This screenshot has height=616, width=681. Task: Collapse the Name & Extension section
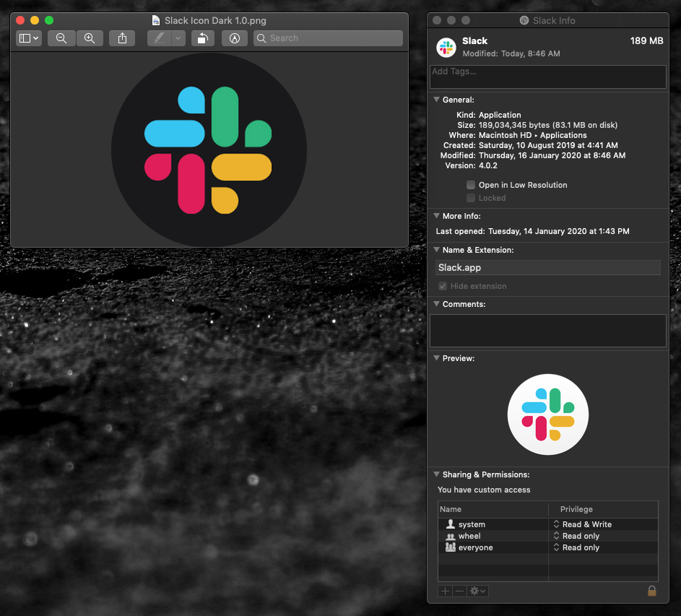436,250
